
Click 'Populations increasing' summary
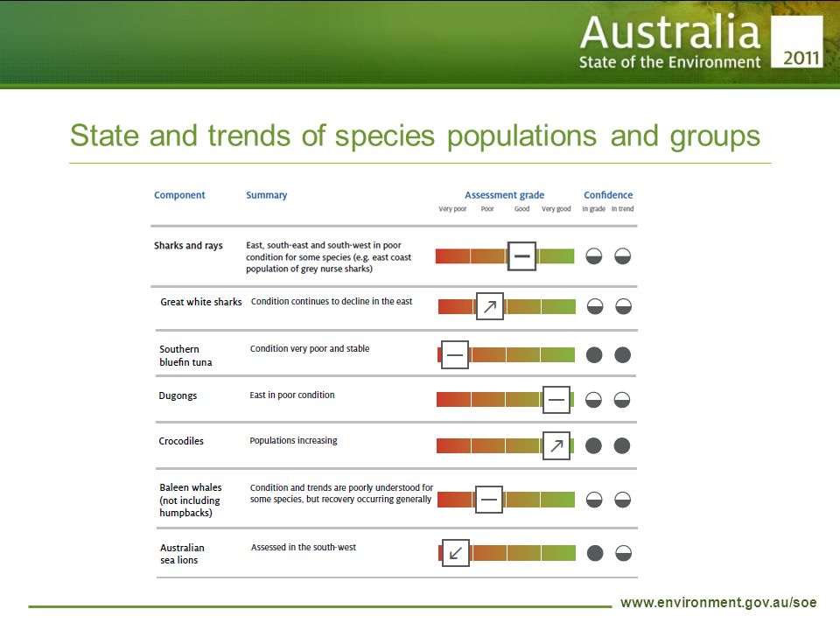pyautogui.click(x=293, y=440)
